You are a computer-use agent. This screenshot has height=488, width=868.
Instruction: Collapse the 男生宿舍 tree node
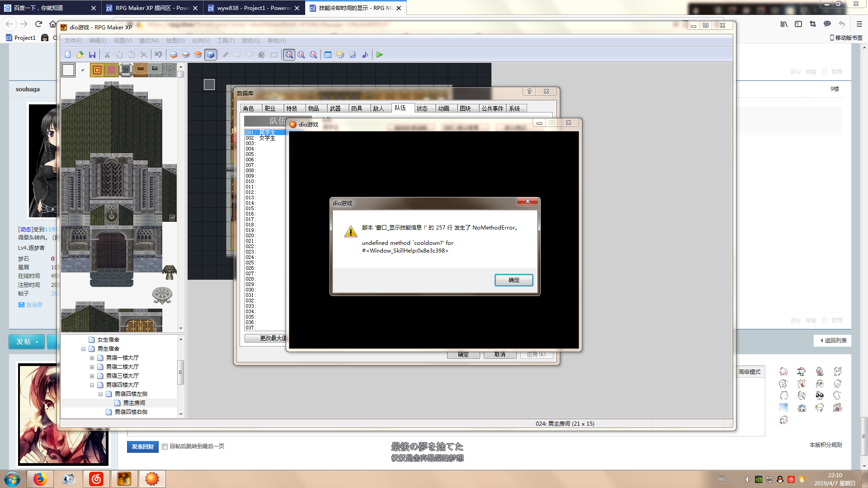tap(83, 349)
